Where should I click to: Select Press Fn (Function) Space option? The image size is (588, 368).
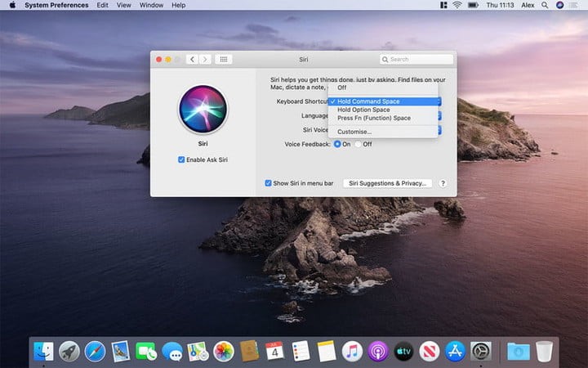pos(373,118)
